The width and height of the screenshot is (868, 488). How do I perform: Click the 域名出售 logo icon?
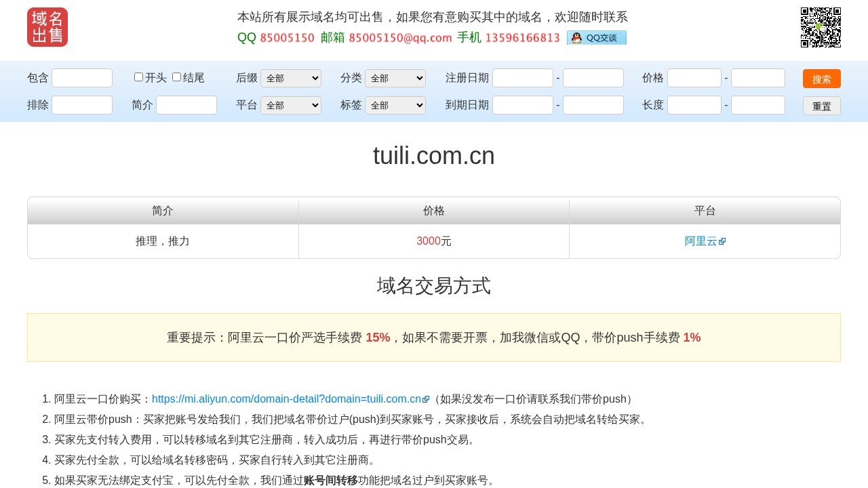click(47, 27)
